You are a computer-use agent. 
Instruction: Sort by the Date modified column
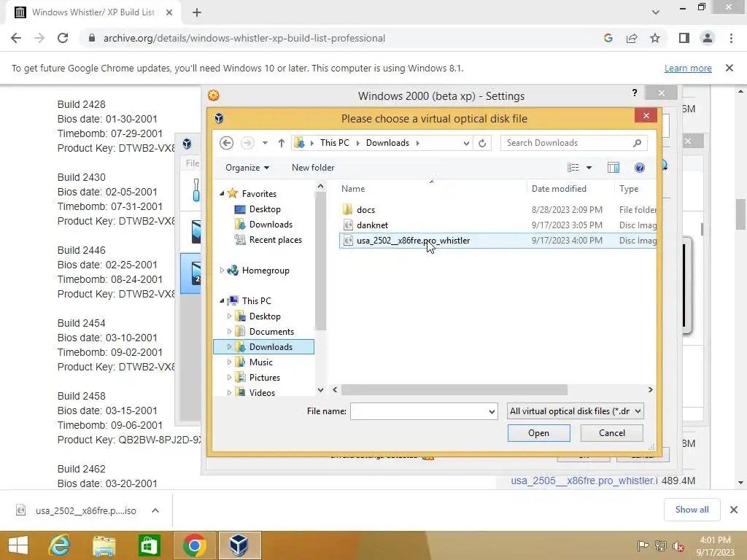(559, 189)
